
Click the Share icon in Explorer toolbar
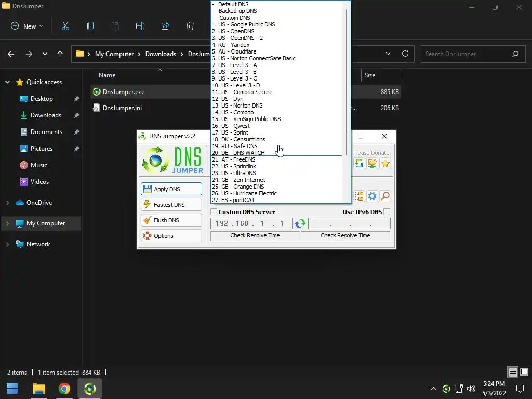(165, 26)
